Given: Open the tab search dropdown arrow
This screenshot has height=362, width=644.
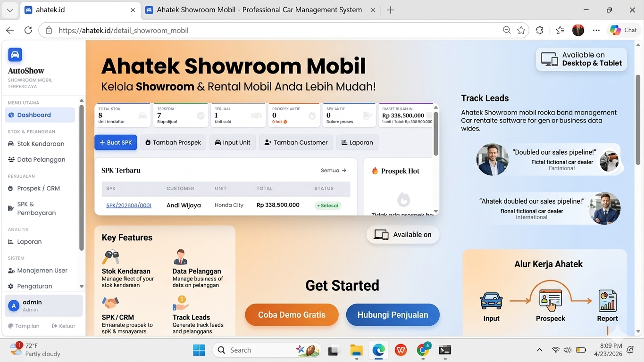Looking at the screenshot, I should pos(10,9).
